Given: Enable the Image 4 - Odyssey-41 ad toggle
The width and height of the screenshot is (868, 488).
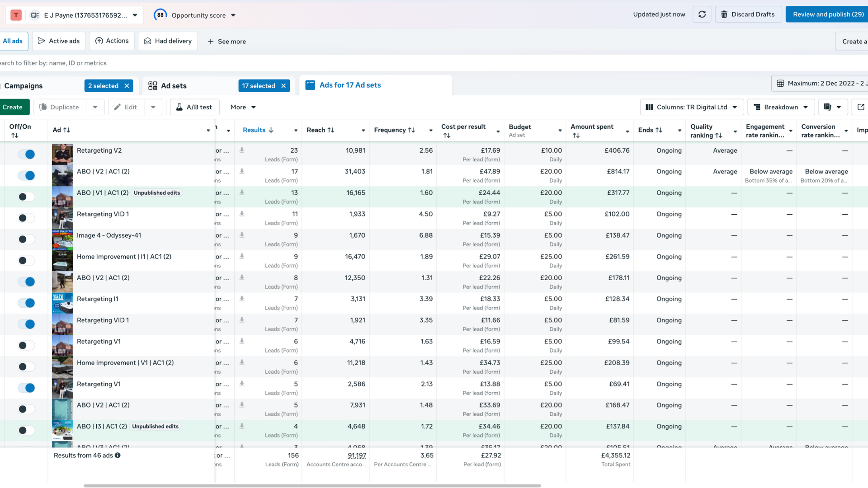Looking at the screenshot, I should (26, 239).
